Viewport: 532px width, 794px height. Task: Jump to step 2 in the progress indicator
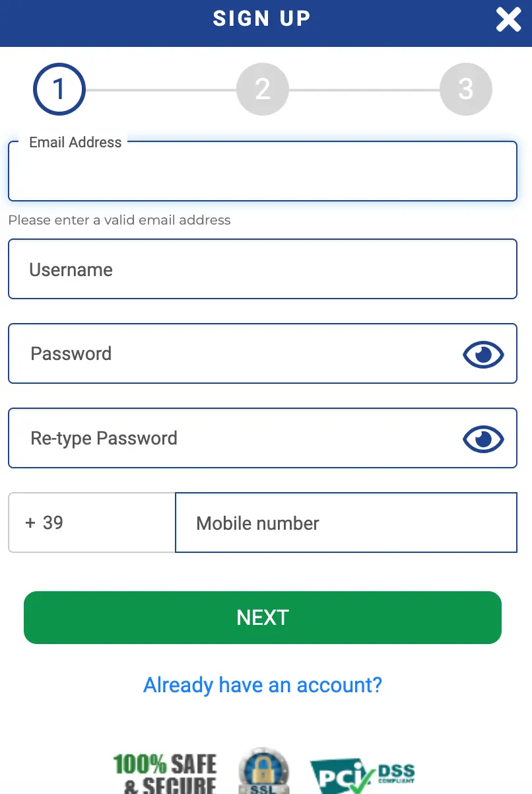click(x=263, y=89)
